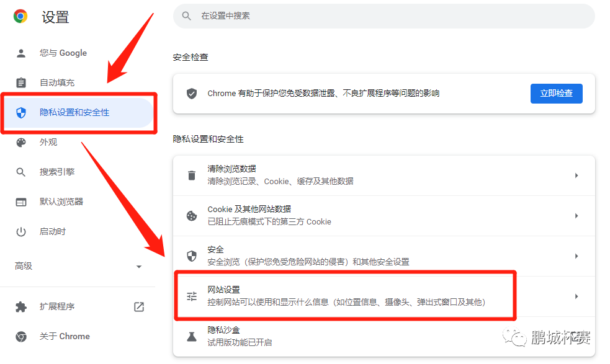
Task: Click the 试用版功能已开启 description
Action: 240,343
